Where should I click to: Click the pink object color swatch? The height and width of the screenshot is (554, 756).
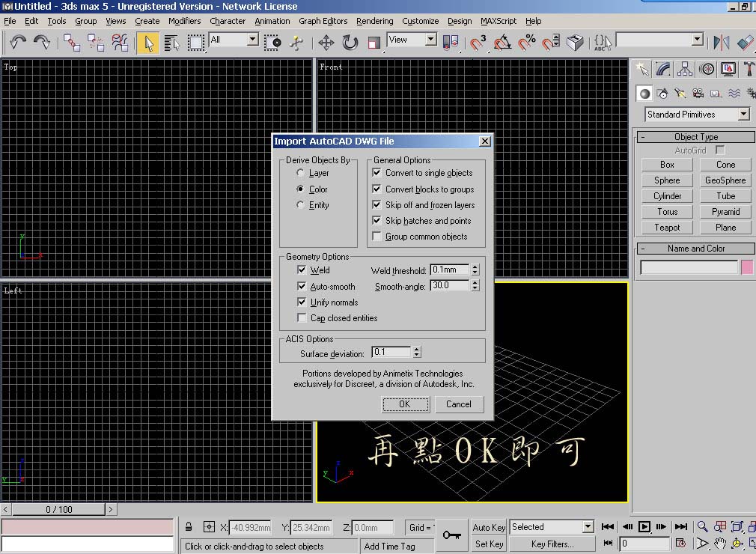[x=747, y=267]
